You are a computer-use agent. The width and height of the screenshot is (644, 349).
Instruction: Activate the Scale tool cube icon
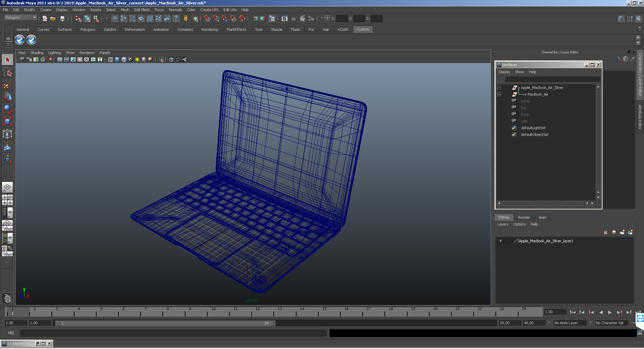click(x=7, y=121)
